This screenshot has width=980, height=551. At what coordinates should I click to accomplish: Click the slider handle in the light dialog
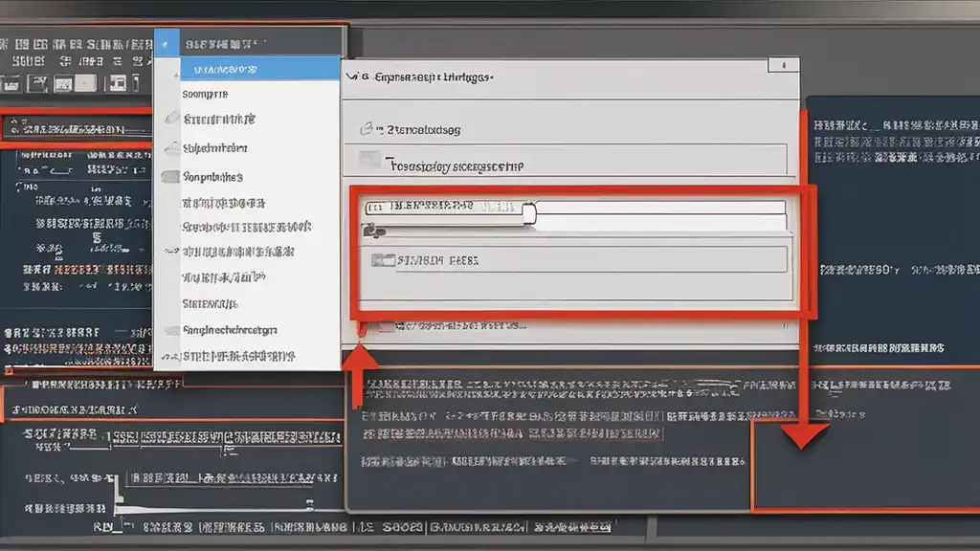pos(529,213)
